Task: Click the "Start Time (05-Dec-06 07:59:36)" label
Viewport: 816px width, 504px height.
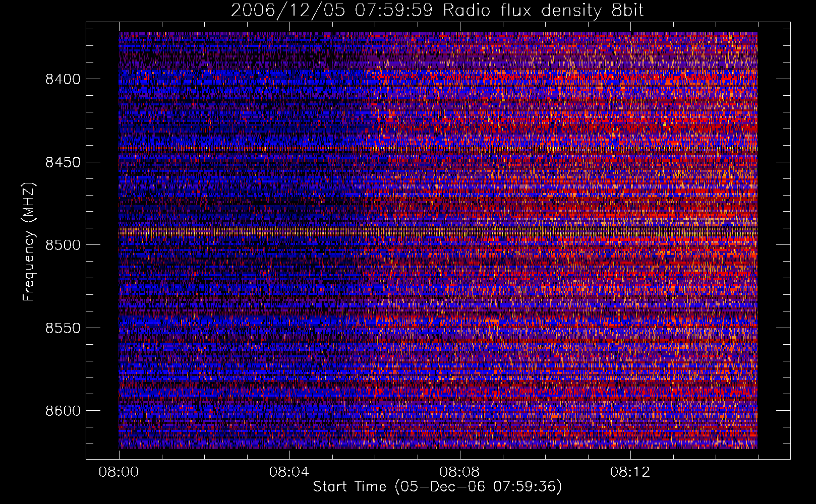Action: (437, 487)
